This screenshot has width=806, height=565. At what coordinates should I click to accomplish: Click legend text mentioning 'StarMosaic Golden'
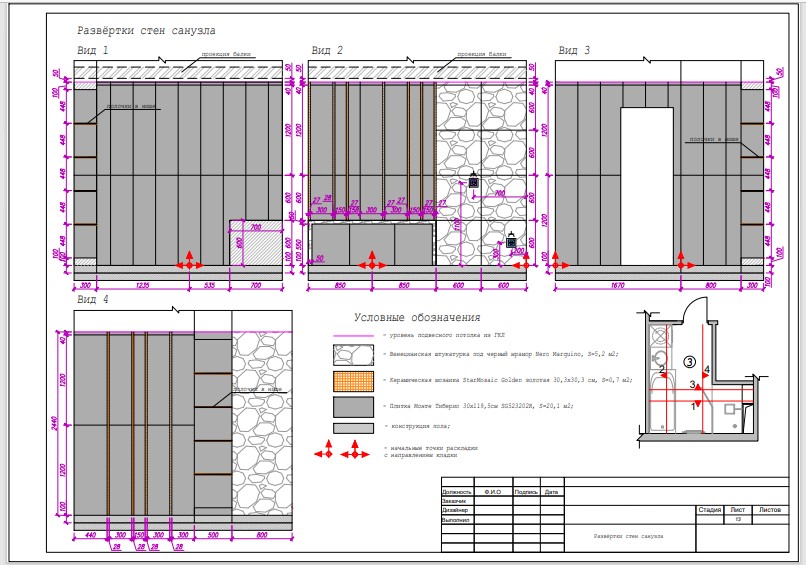508,380
